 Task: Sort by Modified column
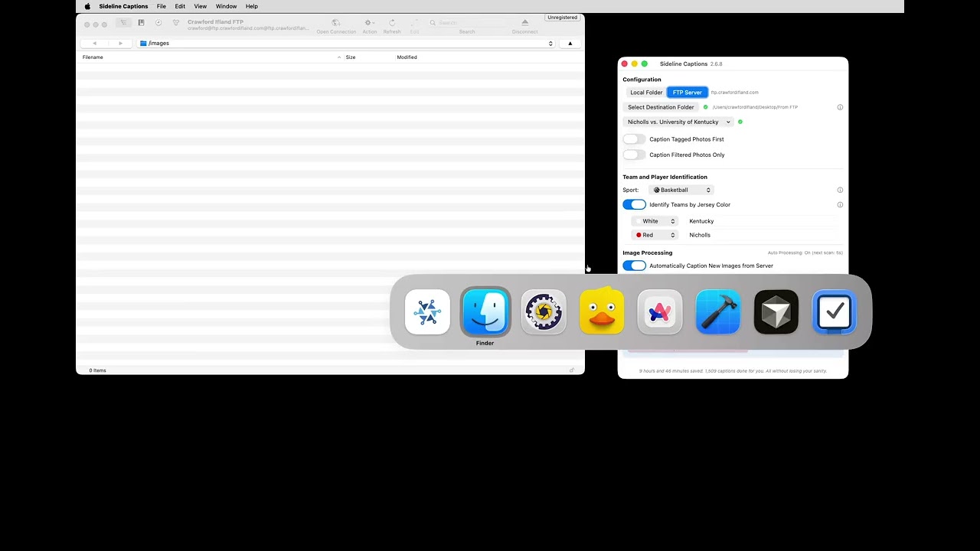(x=407, y=57)
